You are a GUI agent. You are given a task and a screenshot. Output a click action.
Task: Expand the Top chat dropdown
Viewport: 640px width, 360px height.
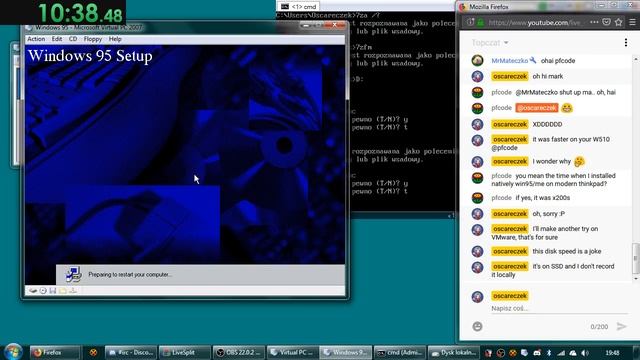pyautogui.click(x=490, y=42)
